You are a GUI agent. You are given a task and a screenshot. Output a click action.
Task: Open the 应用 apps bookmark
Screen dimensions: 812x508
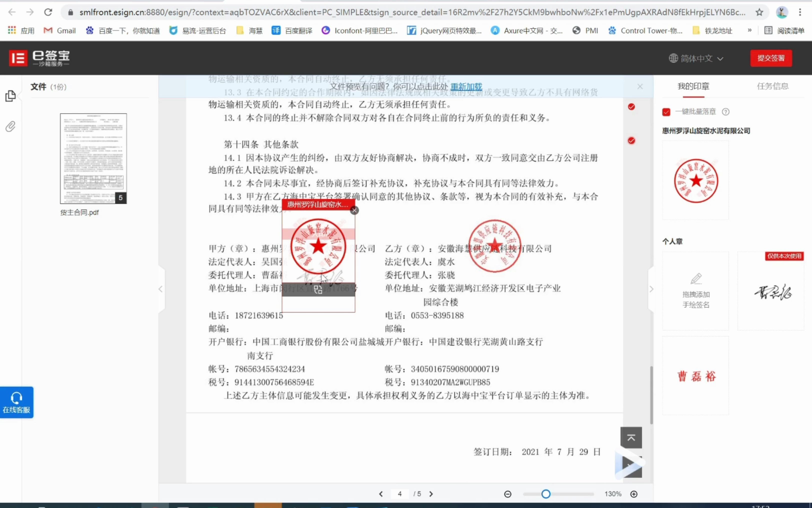point(21,31)
